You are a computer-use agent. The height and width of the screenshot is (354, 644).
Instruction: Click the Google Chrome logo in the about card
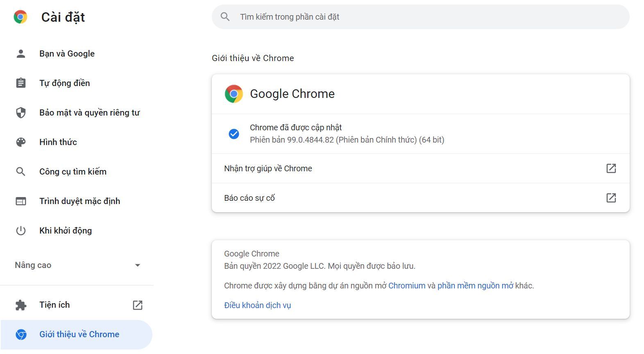pyautogui.click(x=234, y=94)
